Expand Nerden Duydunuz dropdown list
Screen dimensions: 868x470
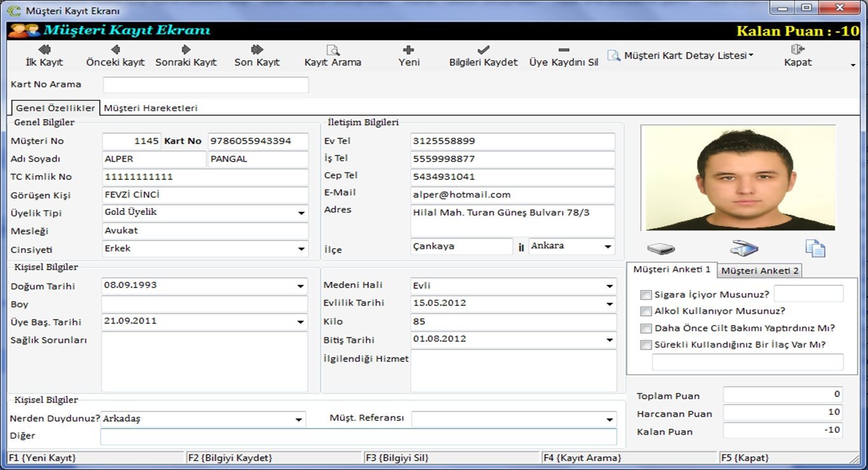(299, 419)
